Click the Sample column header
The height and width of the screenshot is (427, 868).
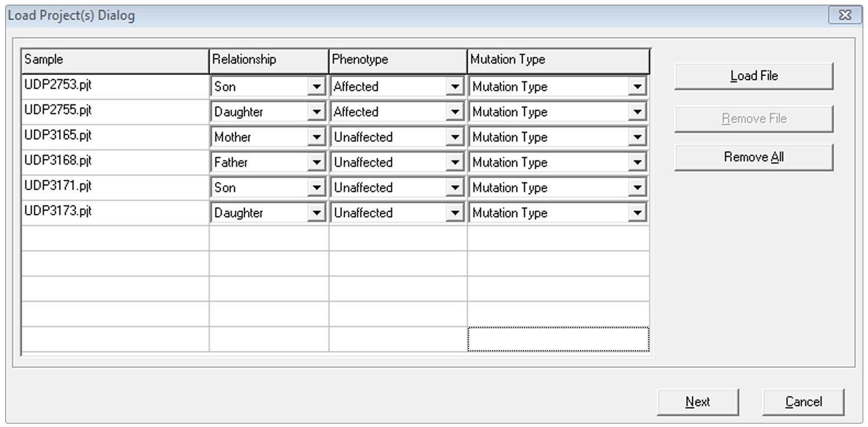tap(115, 61)
